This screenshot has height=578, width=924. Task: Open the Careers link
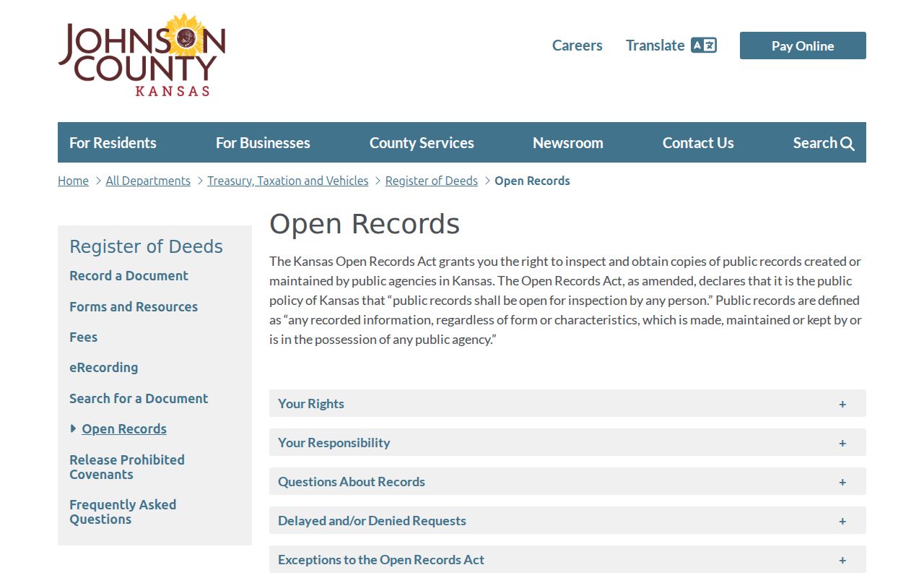click(577, 46)
